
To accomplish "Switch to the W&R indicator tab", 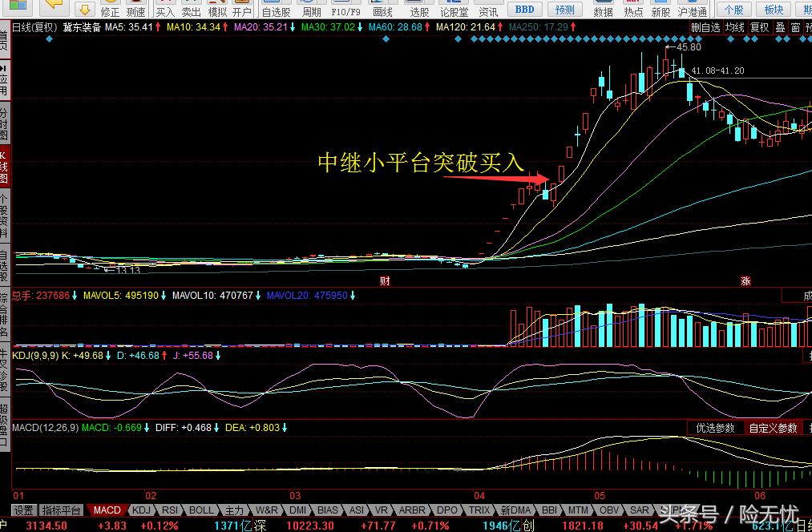I will point(266,510).
